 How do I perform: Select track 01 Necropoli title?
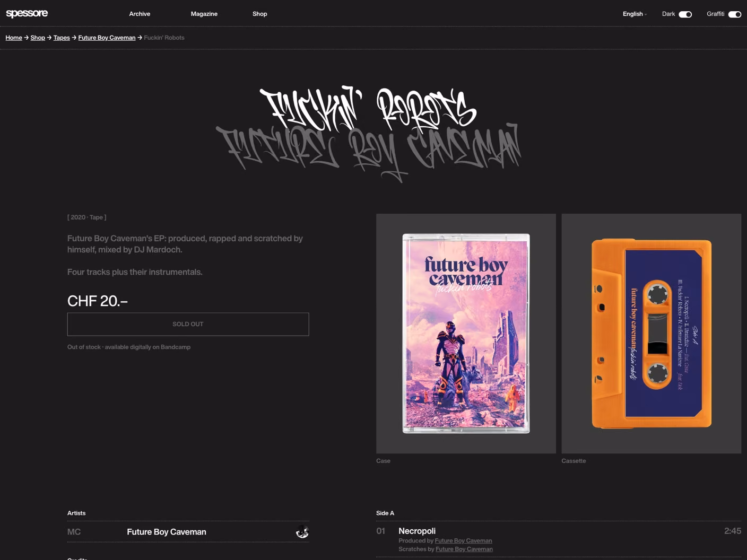(417, 531)
